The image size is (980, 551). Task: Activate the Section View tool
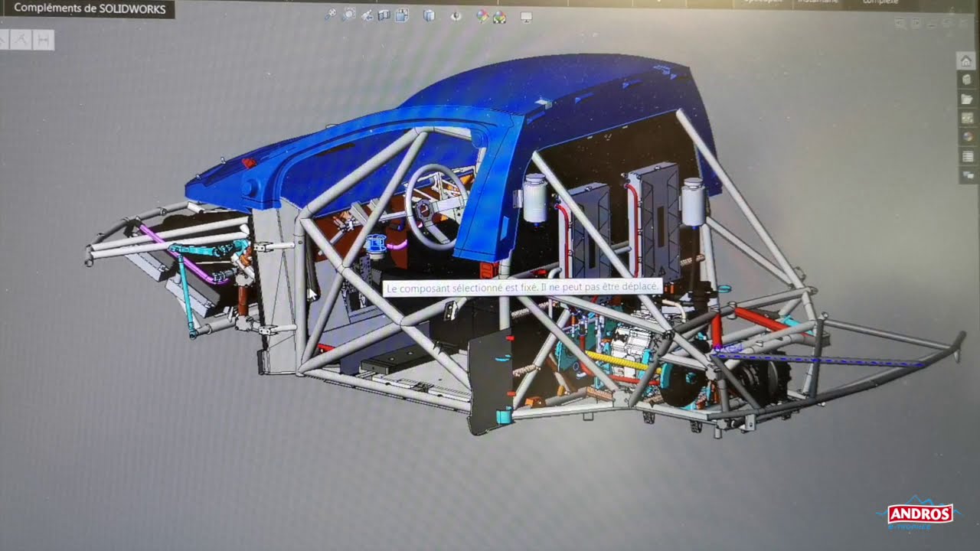[x=384, y=15]
